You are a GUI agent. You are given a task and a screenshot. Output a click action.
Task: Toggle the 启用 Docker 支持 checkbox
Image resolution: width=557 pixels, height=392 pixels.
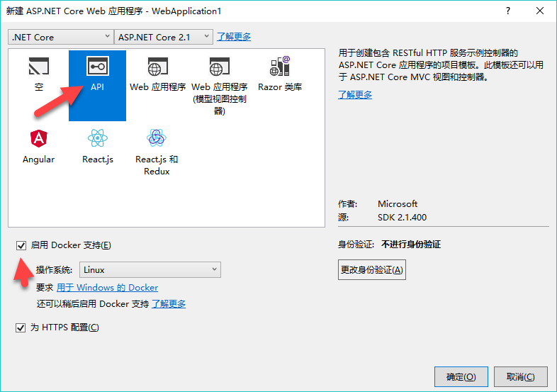pos(21,245)
